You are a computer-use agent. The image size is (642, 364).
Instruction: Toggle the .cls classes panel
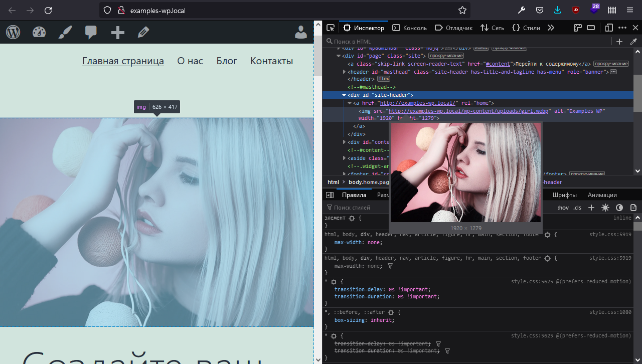point(577,208)
